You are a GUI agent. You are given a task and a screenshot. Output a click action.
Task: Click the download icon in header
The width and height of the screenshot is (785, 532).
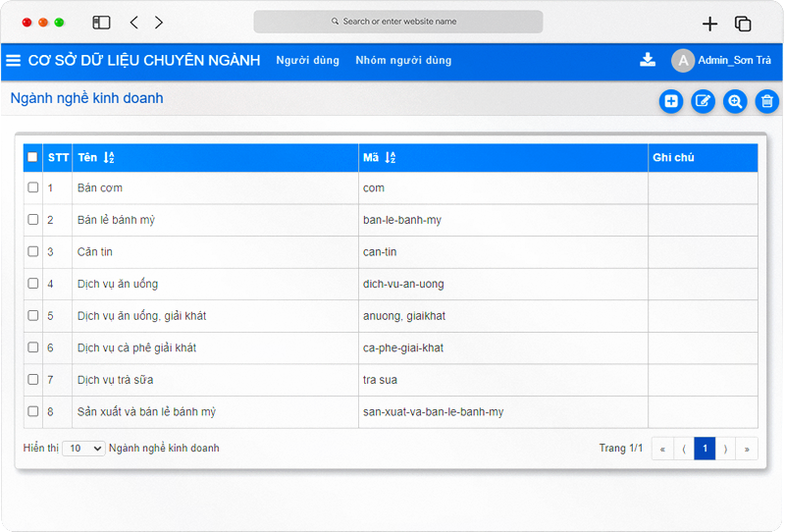point(648,60)
